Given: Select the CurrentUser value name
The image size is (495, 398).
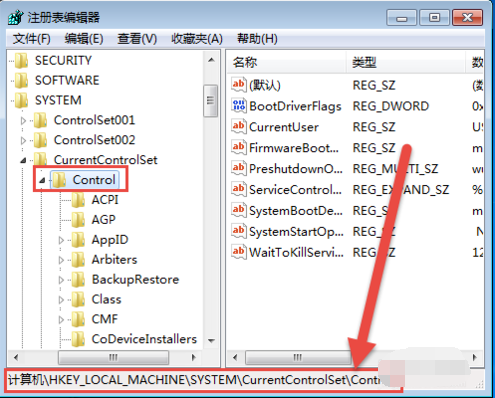Looking at the screenshot, I should pos(284,127).
